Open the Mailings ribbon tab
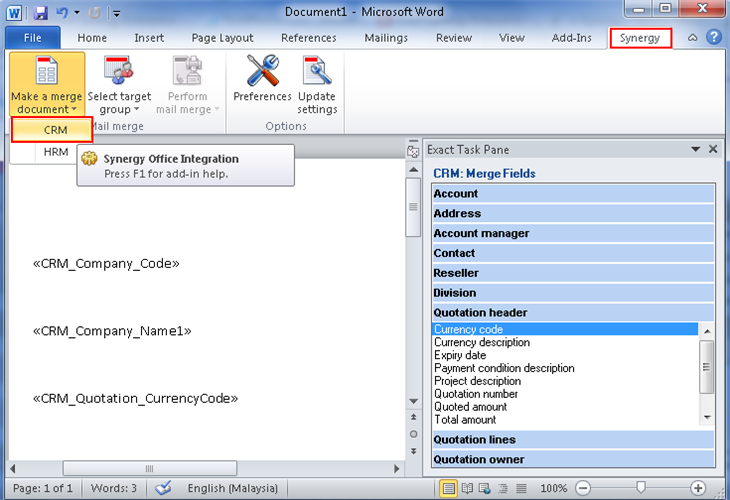 tap(385, 38)
